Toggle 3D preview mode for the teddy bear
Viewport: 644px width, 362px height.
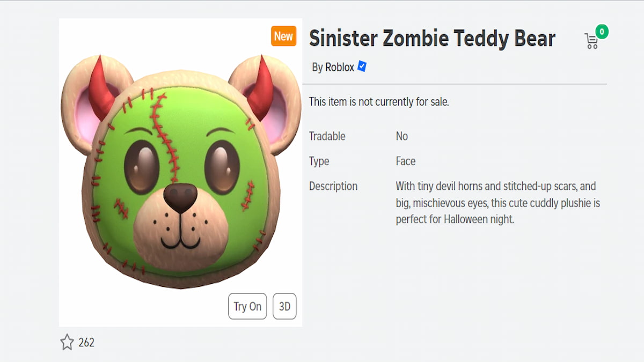[284, 306]
